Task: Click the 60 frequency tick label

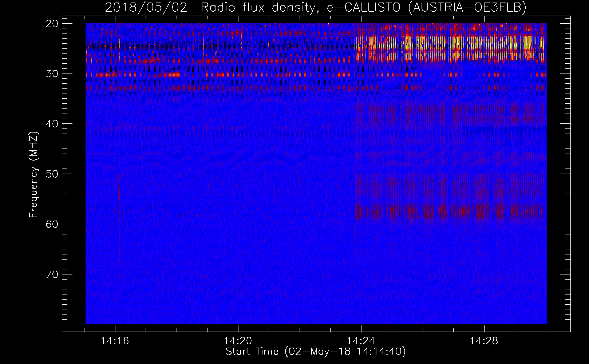Action: point(52,224)
